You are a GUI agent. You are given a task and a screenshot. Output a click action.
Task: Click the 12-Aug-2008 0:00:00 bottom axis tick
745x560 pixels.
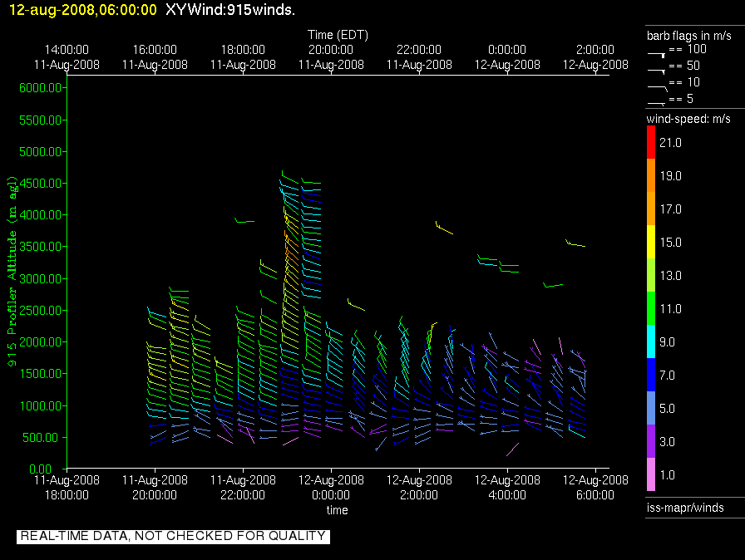331,487
